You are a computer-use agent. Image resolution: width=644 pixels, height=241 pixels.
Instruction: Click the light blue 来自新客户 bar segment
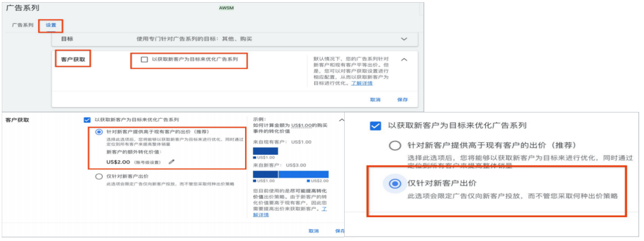click(x=303, y=174)
